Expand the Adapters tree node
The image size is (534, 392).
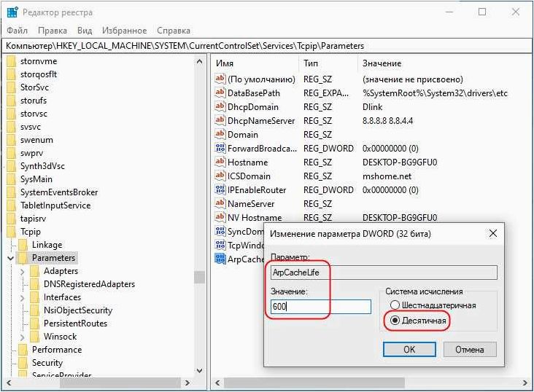(23, 272)
